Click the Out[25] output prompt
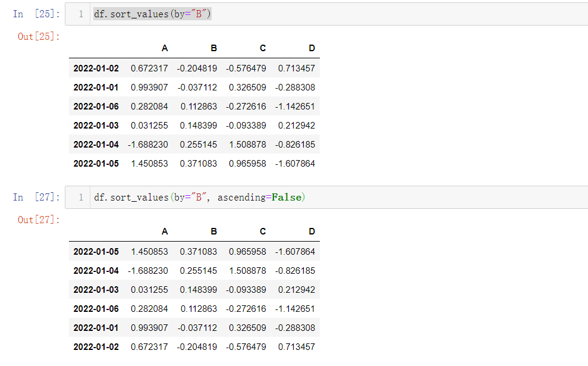Screen dimensions: 588x366 click(x=39, y=36)
